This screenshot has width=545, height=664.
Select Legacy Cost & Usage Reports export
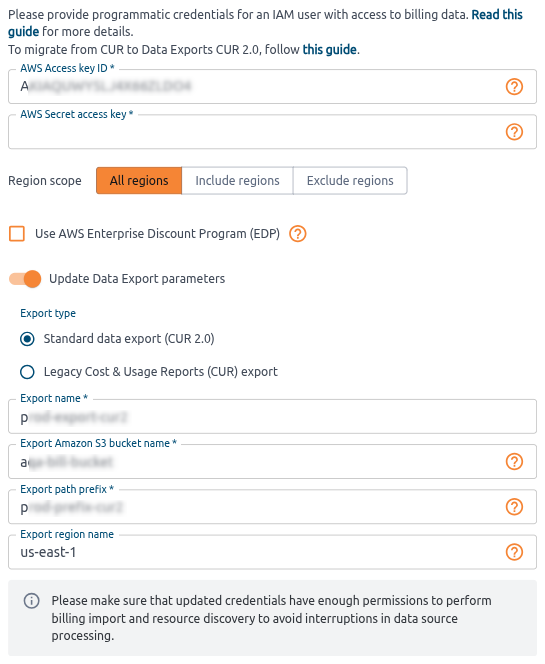pos(28,372)
